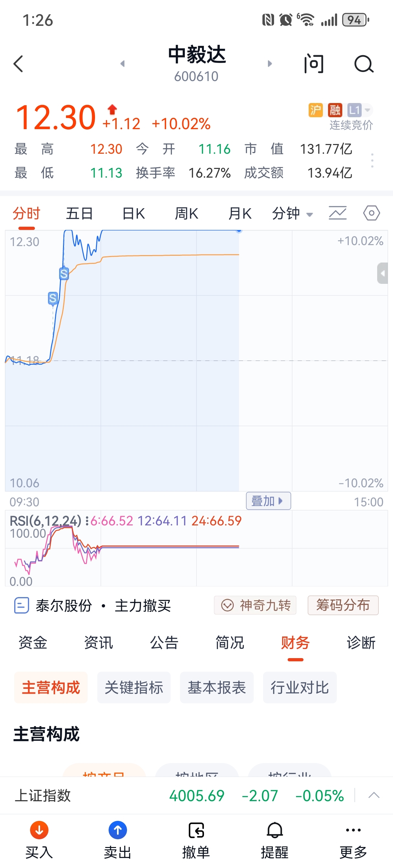Select the 主营构成 filter chip
393x868 pixels.
tap(51, 687)
